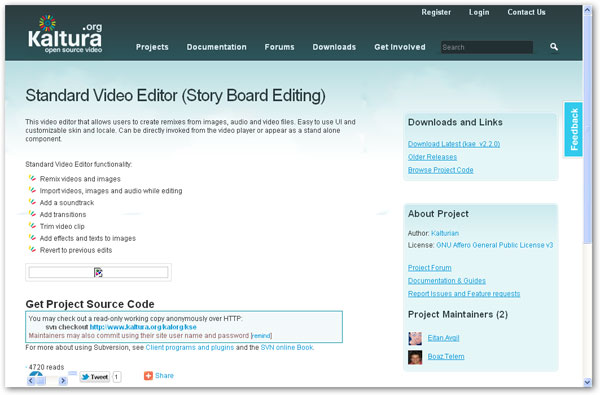This screenshot has height=395, width=600.
Task: Focus the Search input field
Action: pyautogui.click(x=487, y=47)
